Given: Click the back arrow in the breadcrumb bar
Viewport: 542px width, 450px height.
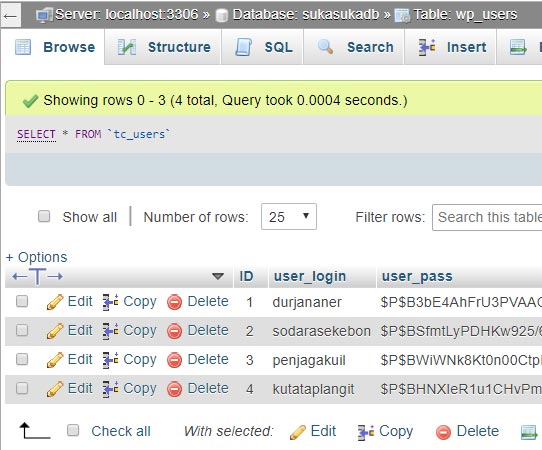Looking at the screenshot, I should pyautogui.click(x=10, y=16).
